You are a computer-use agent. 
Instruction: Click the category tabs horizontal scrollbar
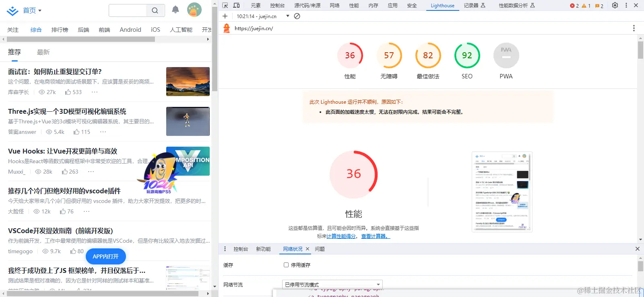click(80, 39)
